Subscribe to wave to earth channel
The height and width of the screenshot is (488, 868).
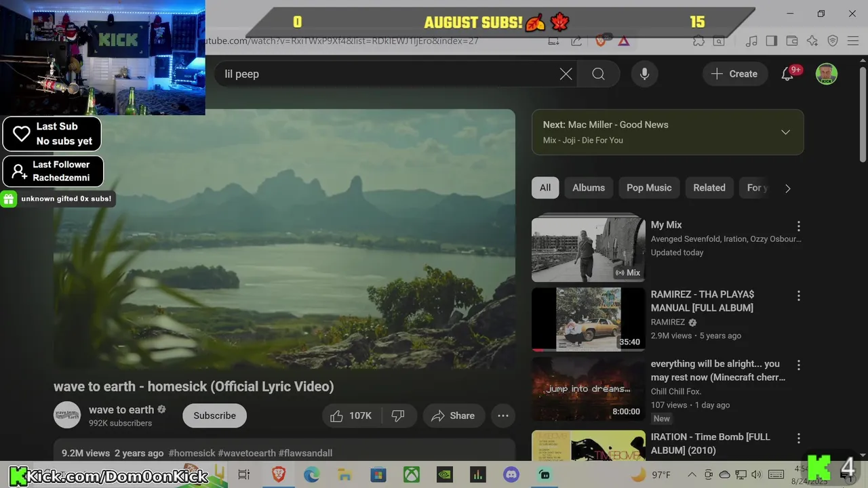214,415
